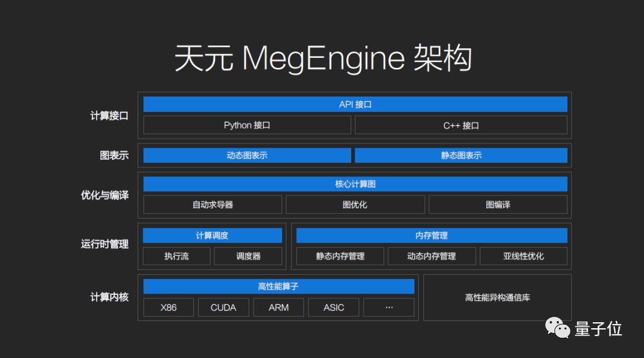
Task: Select the 自动求导器 box
Action: [x=212, y=204]
